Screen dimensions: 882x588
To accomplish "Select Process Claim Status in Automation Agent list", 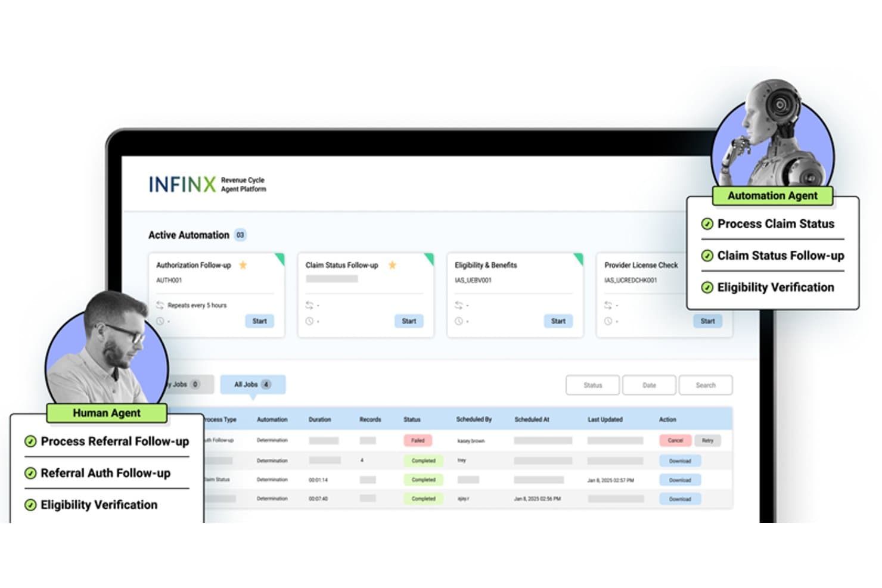I will [x=775, y=224].
